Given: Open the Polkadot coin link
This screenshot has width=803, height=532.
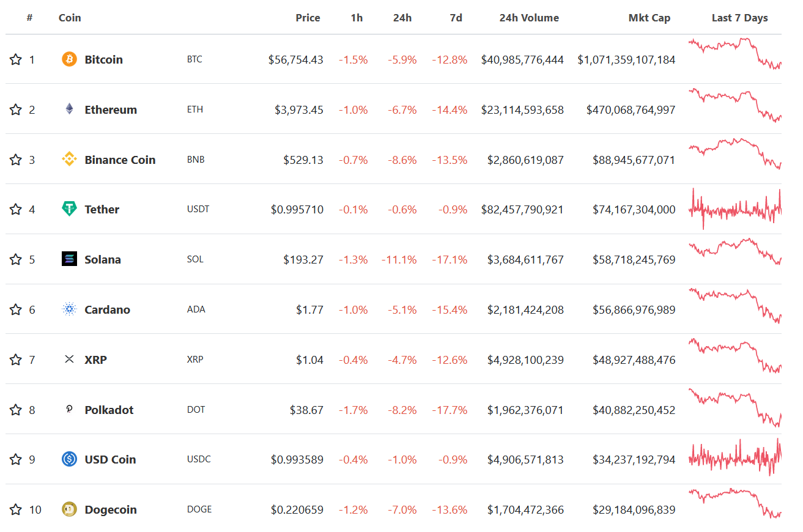Looking at the screenshot, I should coord(109,410).
